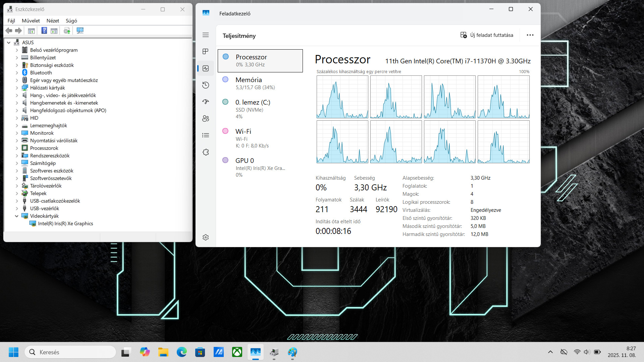Expand the Bluetooth device category
This screenshot has width=644, height=362.
17,73
